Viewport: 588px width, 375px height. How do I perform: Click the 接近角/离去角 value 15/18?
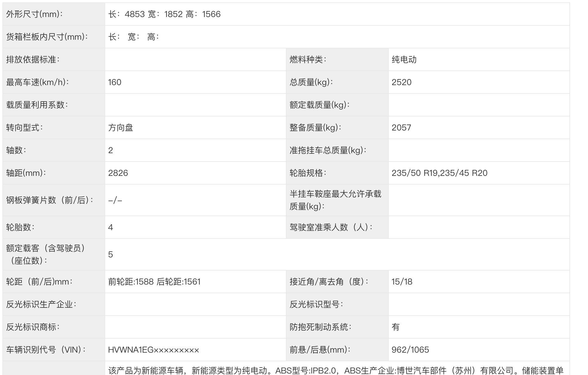tap(402, 282)
